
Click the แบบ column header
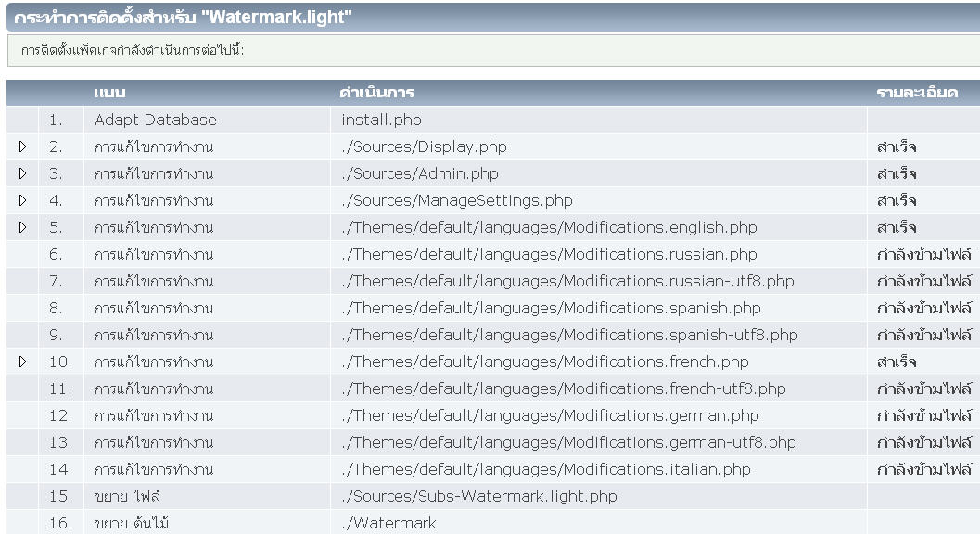(109, 93)
